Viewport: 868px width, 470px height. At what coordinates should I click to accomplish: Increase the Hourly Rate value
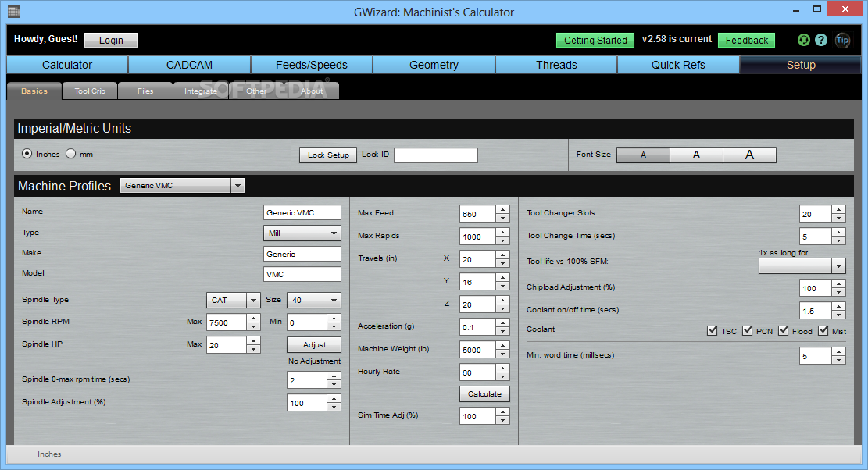[502, 369]
